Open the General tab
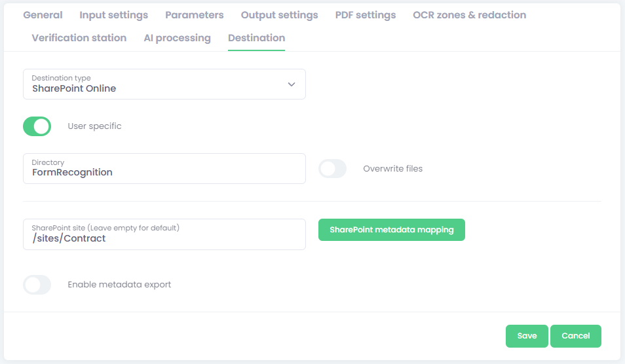Viewport: 625px width, 364px height. [43, 15]
